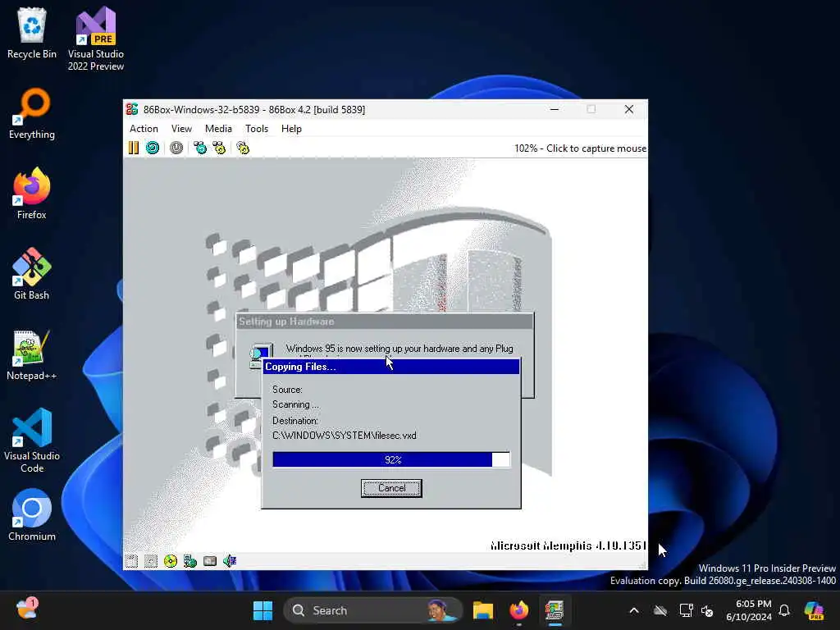Select the Git Bash desktop shortcut
The image size is (840, 630).
[x=32, y=274]
